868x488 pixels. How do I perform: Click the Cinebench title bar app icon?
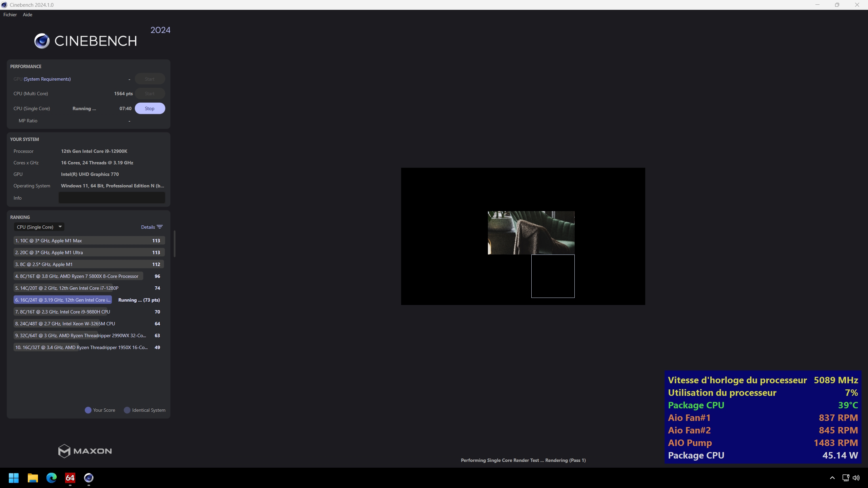[4, 5]
